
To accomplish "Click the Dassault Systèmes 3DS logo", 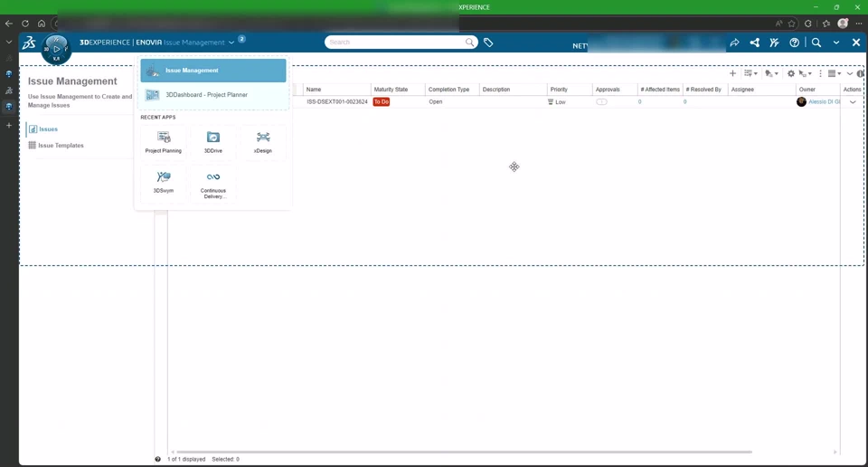I will 29,43.
